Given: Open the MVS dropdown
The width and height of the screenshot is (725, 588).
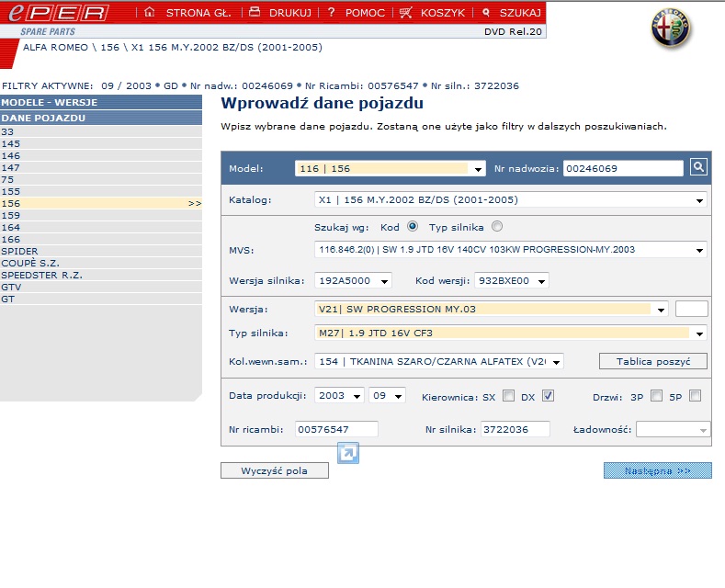Looking at the screenshot, I should click(x=511, y=250).
